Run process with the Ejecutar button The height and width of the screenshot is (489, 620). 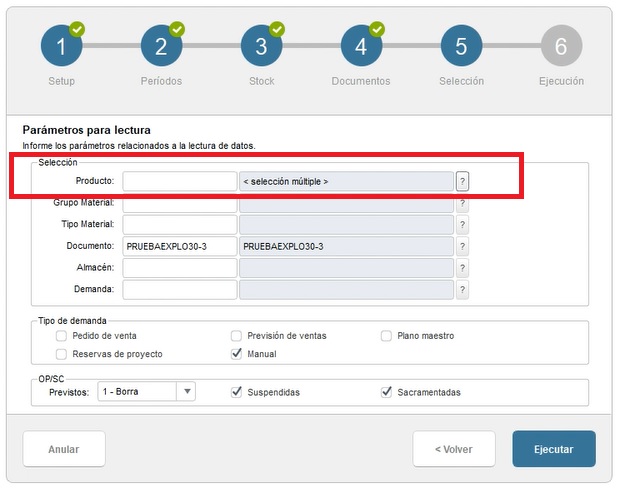tap(554, 449)
